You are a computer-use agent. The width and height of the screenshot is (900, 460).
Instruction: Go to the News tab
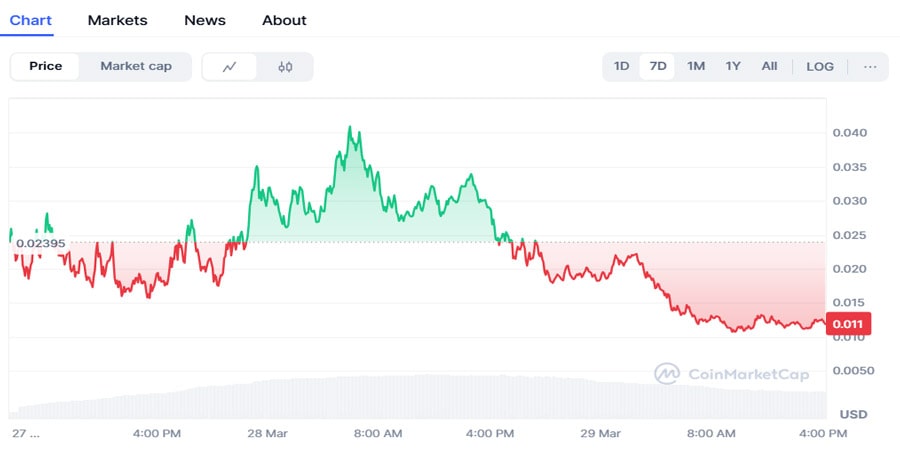click(x=205, y=20)
